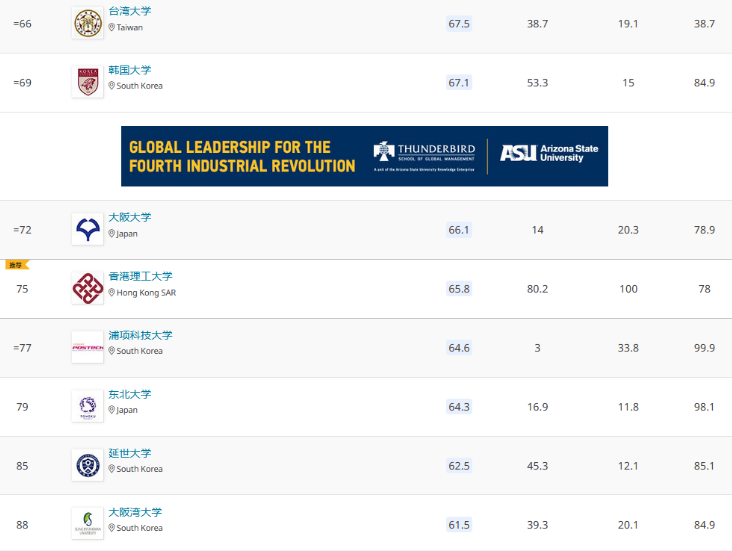The height and width of the screenshot is (551, 732).
Task: Open the 东北大学 university link
Action: 130,395
